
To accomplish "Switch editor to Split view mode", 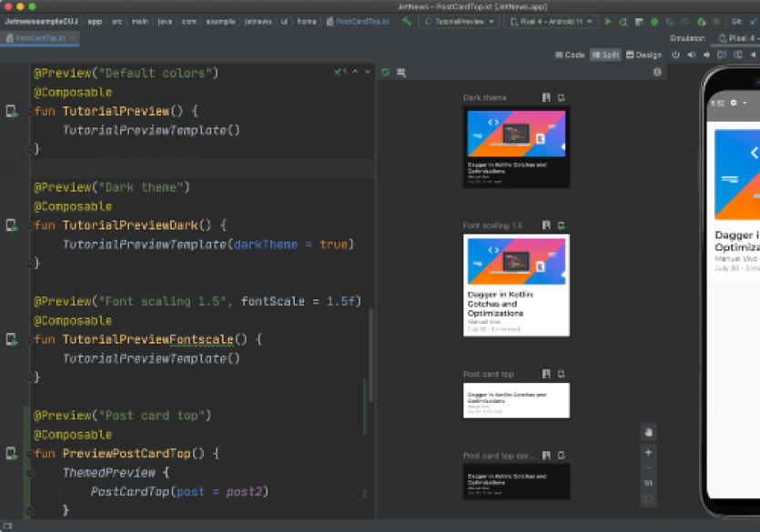I will (x=605, y=55).
